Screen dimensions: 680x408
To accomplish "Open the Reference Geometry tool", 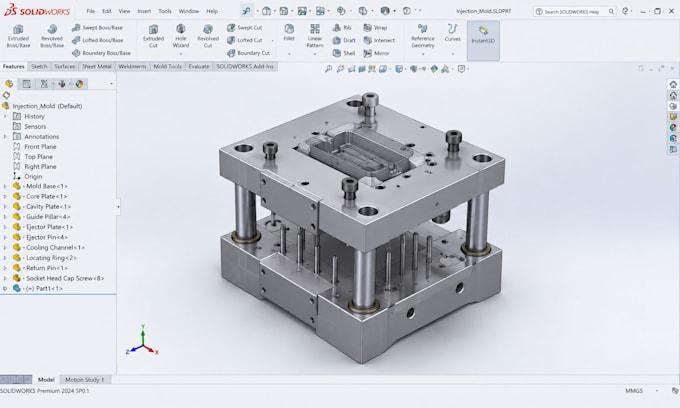I will point(423,36).
